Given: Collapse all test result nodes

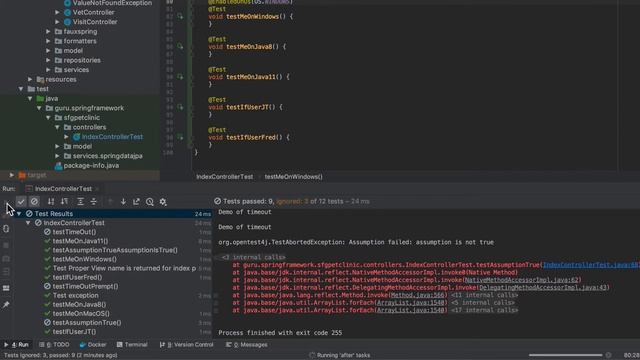Looking at the screenshot, I should (93, 202).
